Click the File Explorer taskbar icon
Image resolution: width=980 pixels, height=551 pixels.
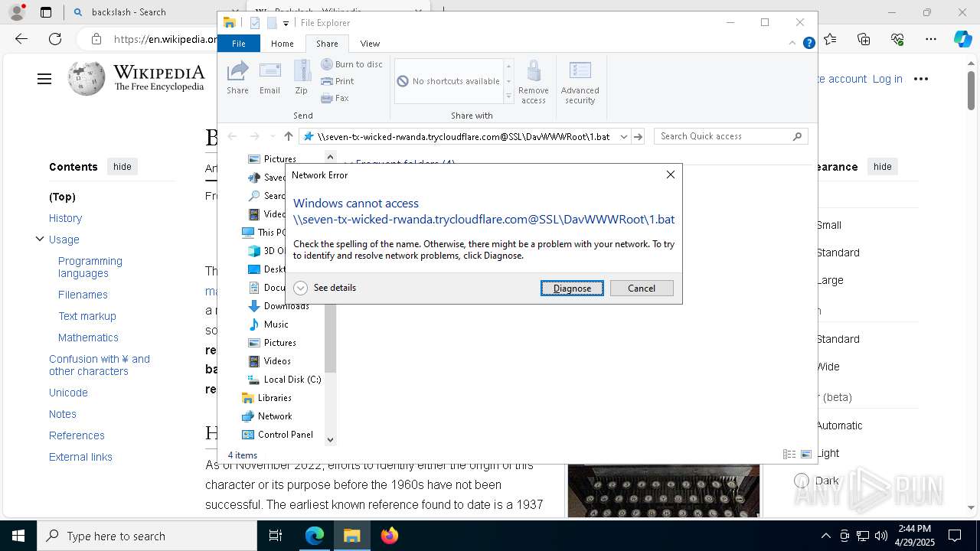(352, 536)
